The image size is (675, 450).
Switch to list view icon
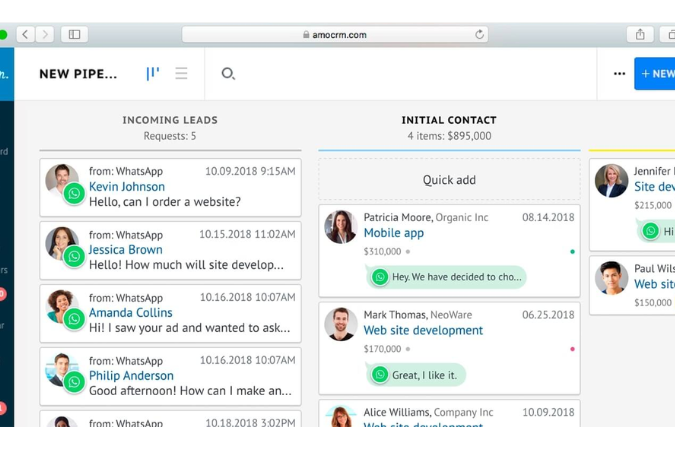click(181, 74)
